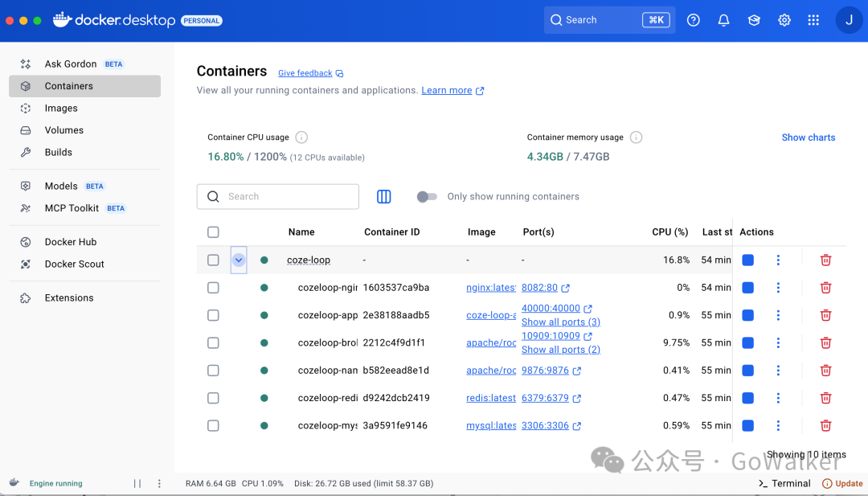Open the redis:latest image link

coord(491,398)
